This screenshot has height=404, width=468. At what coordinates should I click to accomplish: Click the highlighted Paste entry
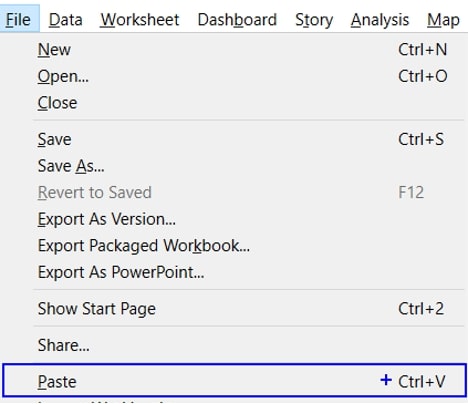pos(234,380)
